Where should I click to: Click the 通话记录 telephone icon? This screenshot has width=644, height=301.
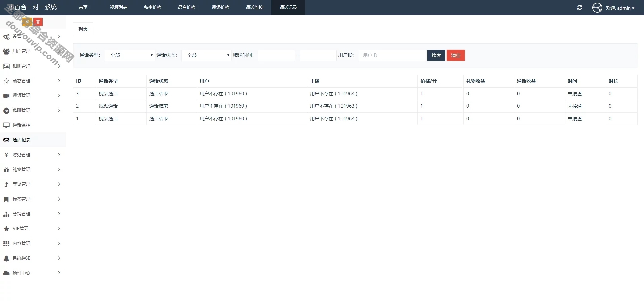point(6,140)
